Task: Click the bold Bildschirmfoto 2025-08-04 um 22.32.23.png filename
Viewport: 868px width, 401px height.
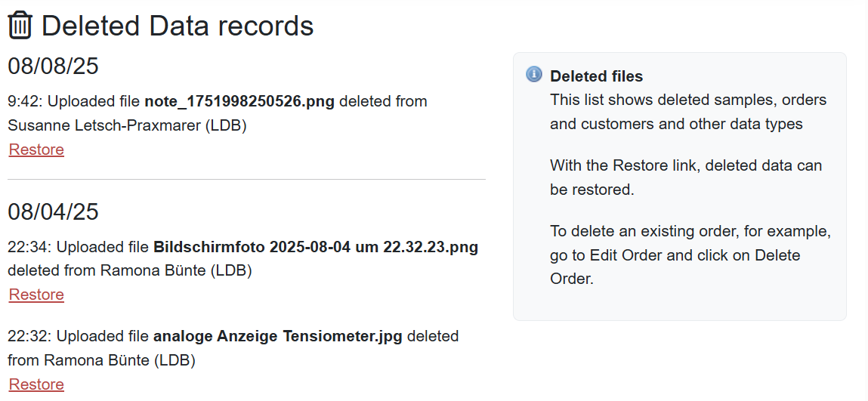Action: point(316,247)
